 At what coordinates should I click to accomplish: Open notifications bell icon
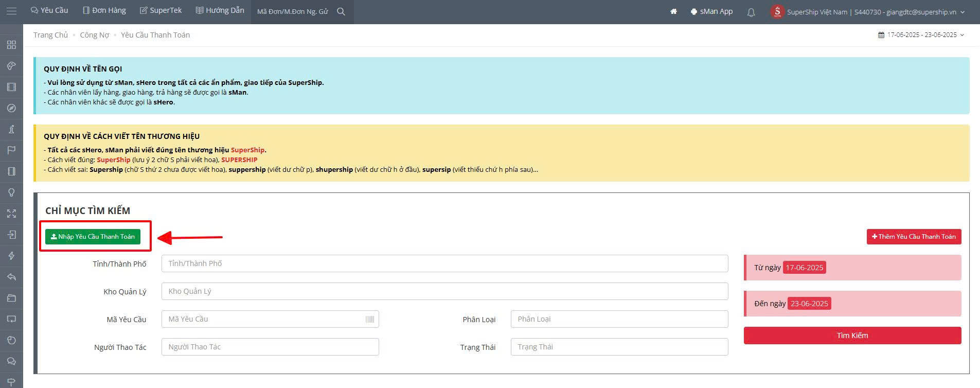coord(751,12)
